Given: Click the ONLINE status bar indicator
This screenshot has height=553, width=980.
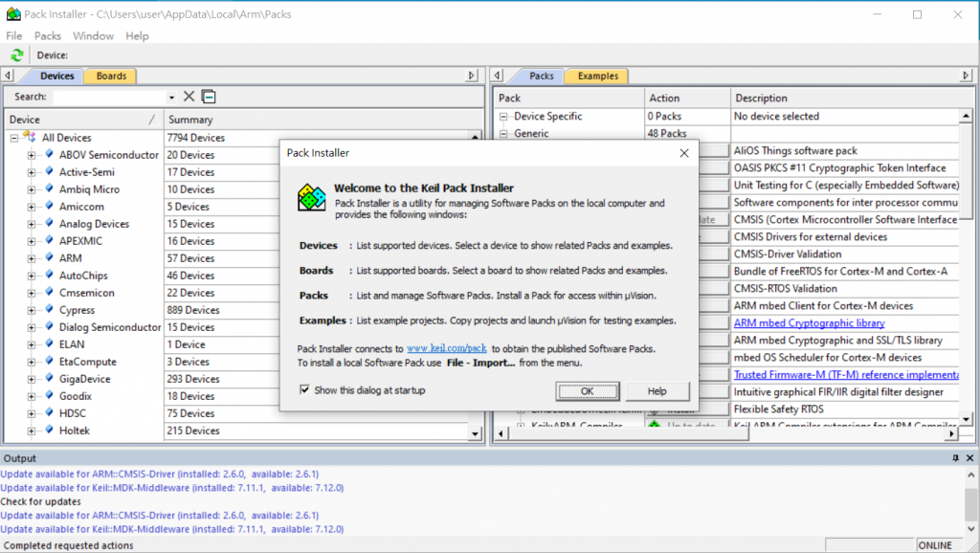Looking at the screenshot, I should [x=935, y=545].
